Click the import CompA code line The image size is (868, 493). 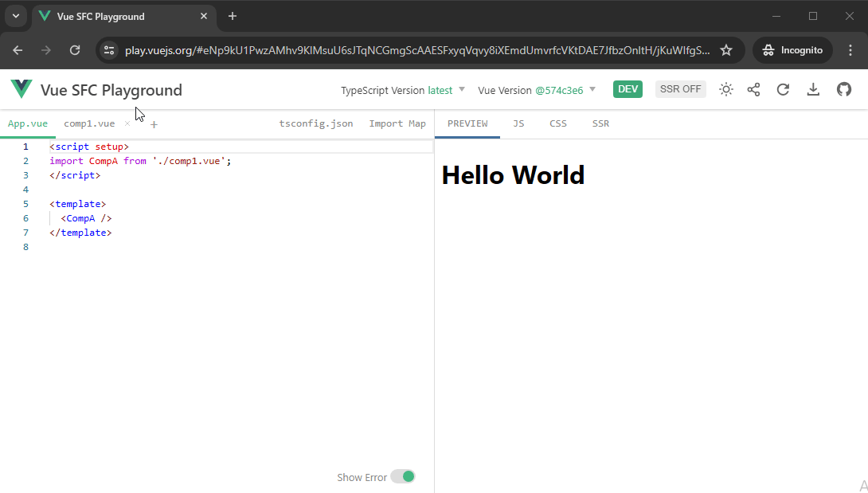click(x=140, y=161)
